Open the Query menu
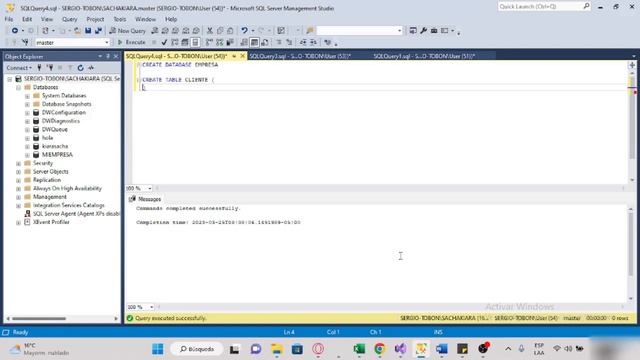Image resolution: width=640 pixels, height=360 pixels. (69, 19)
